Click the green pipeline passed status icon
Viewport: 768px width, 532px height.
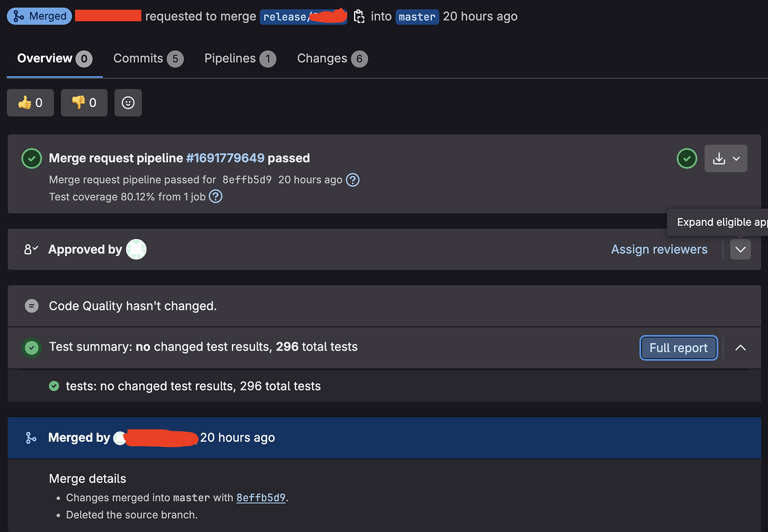pos(31,158)
